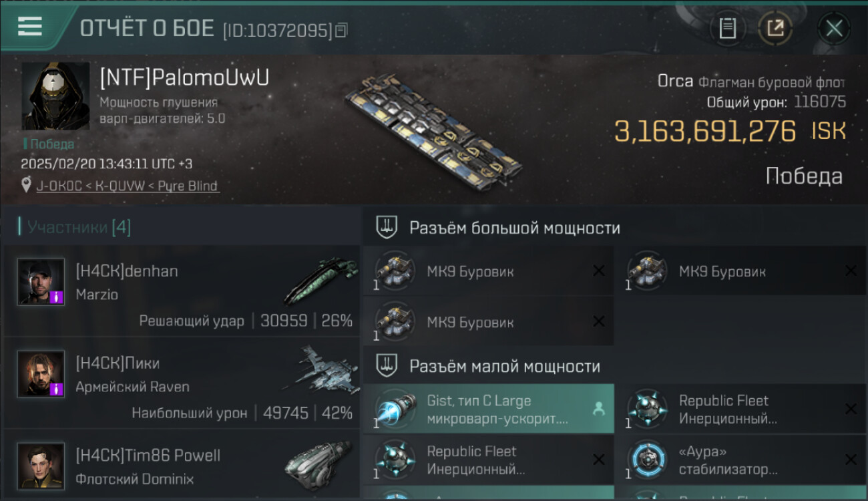Click the purple info badge on denhan's portrait

57,297
